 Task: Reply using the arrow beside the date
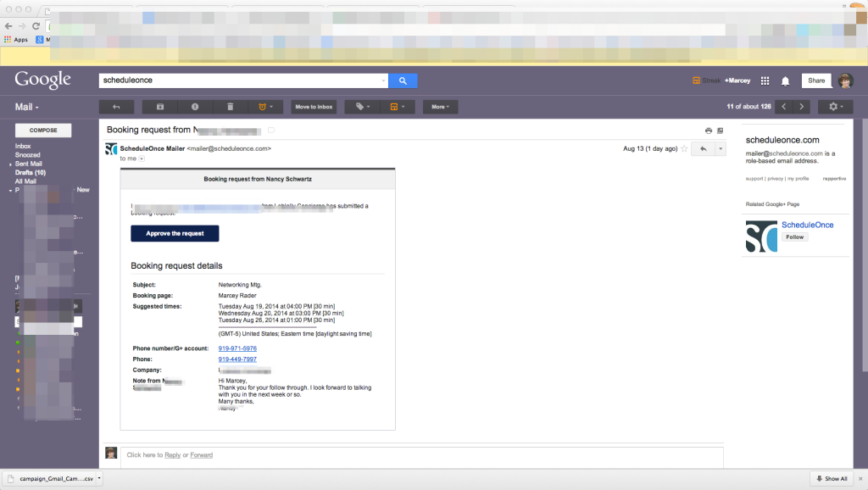click(703, 149)
